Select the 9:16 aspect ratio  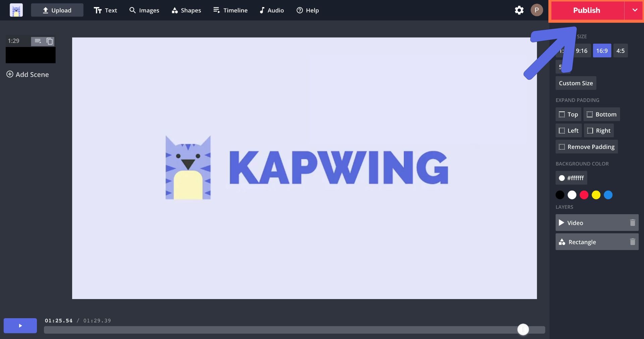click(582, 51)
